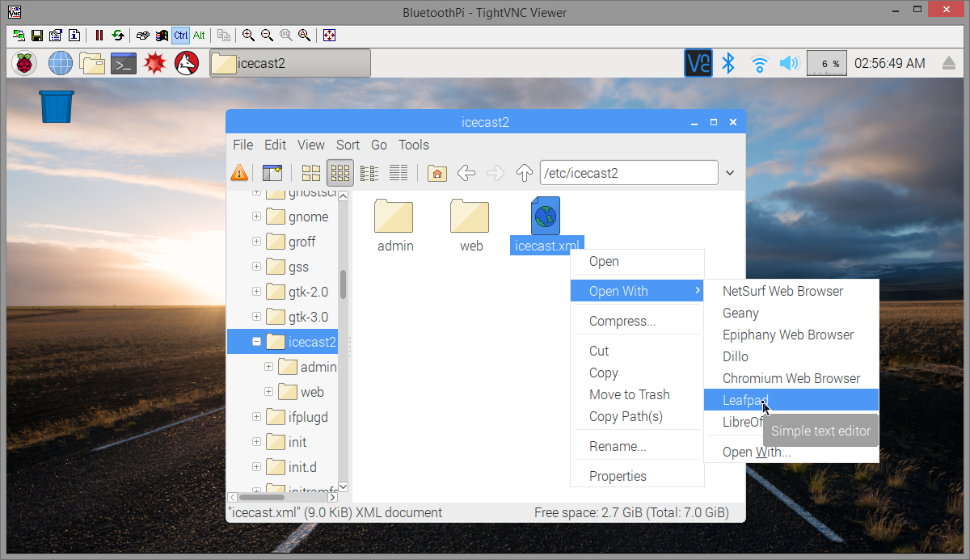Open the Bluetooth tray icon
The height and width of the screenshot is (560, 970).
click(x=728, y=63)
